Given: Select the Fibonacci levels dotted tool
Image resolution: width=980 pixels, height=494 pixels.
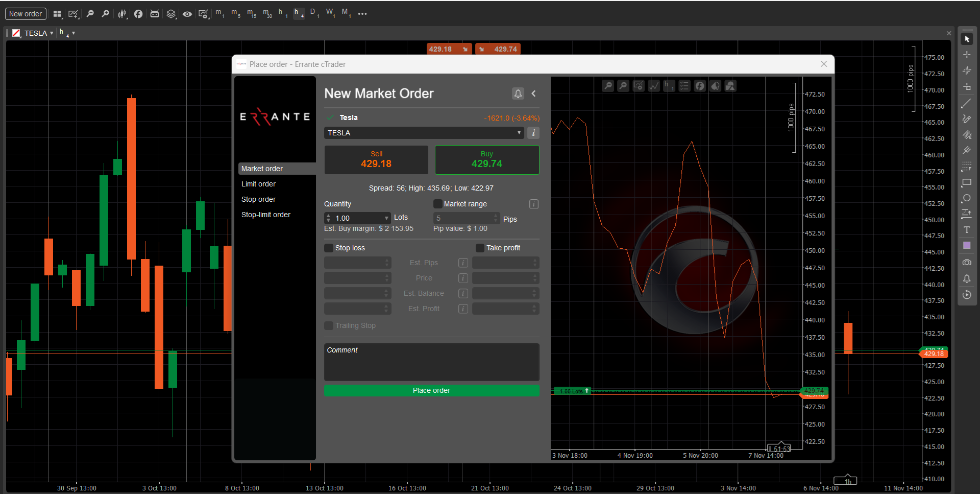Looking at the screenshot, I should click(967, 167).
